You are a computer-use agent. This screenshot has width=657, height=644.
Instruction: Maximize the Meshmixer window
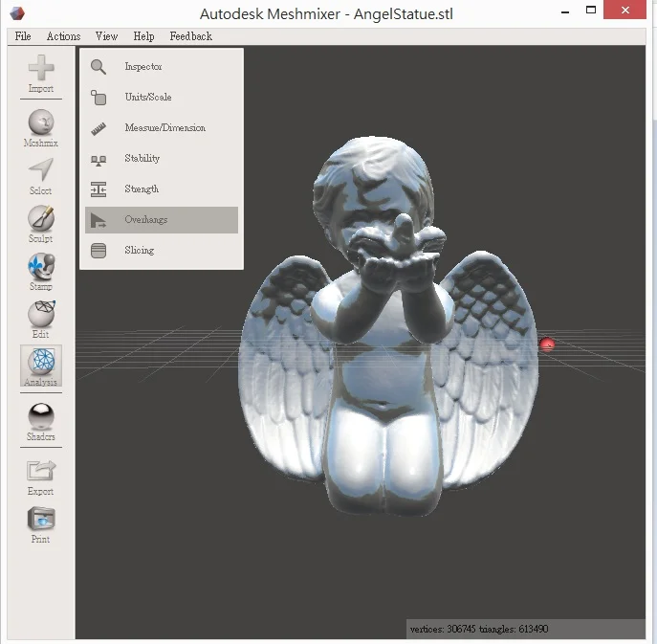point(591,11)
